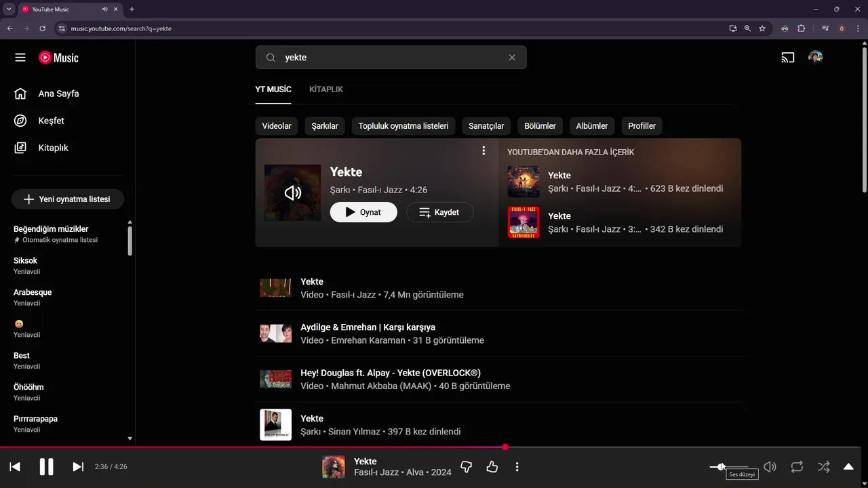Pause the current song
This screenshot has width=868, height=488.
[x=46, y=466]
